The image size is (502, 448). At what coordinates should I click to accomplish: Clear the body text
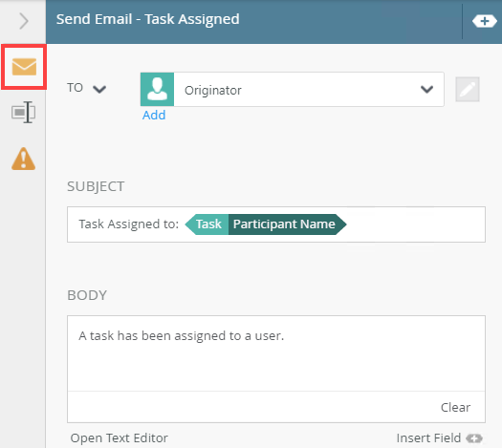(x=455, y=407)
